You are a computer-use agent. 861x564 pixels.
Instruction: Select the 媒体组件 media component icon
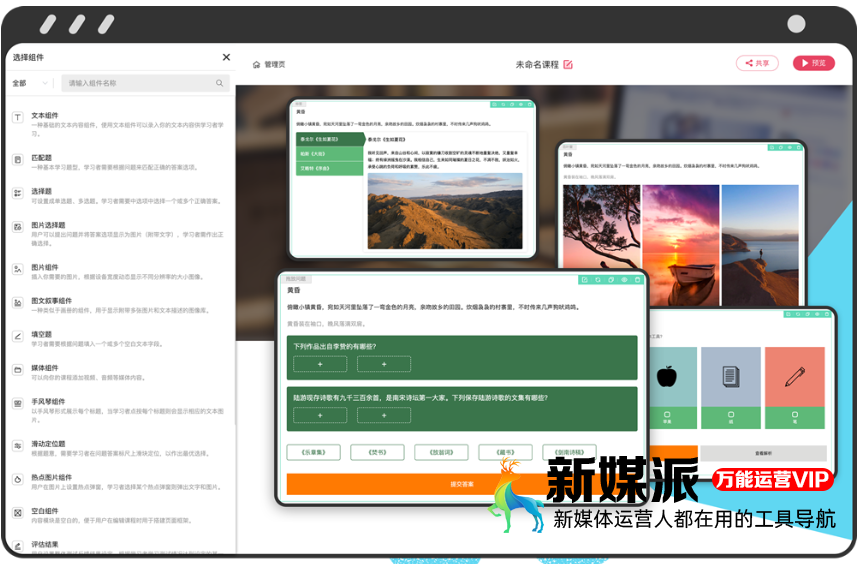coord(18,370)
